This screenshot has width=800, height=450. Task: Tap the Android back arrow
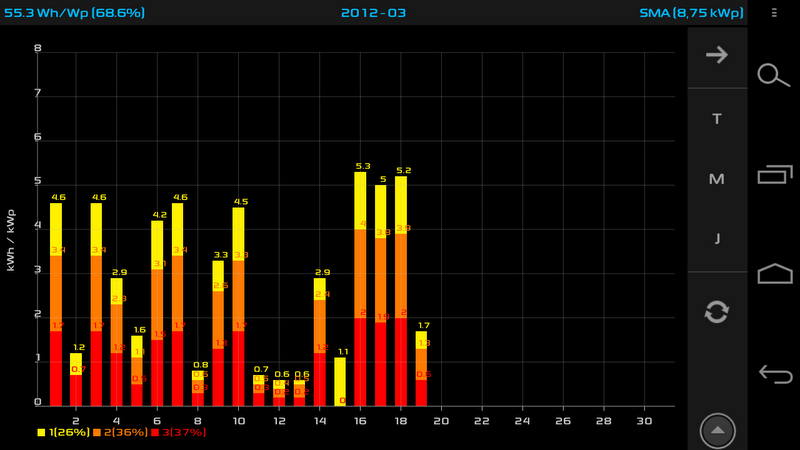click(x=775, y=374)
